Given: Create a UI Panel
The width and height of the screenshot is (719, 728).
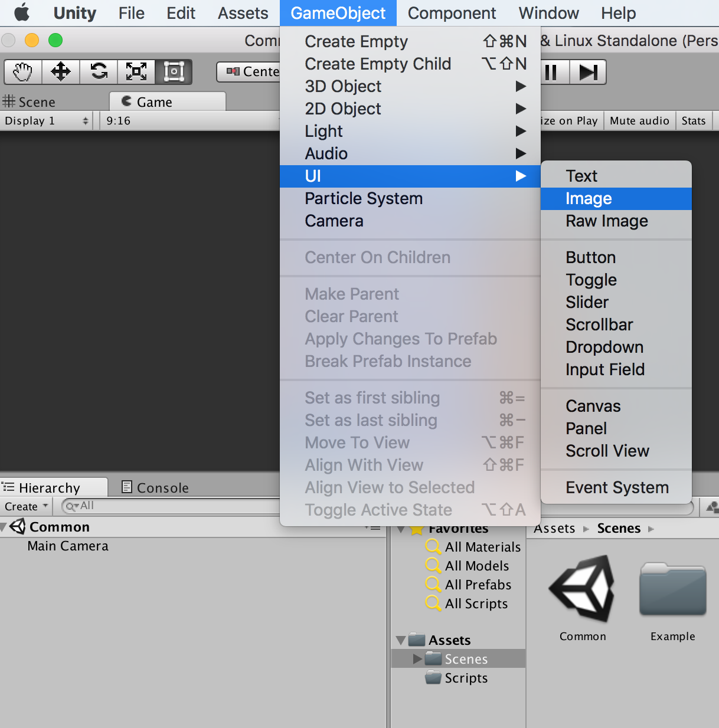Looking at the screenshot, I should (616, 428).
